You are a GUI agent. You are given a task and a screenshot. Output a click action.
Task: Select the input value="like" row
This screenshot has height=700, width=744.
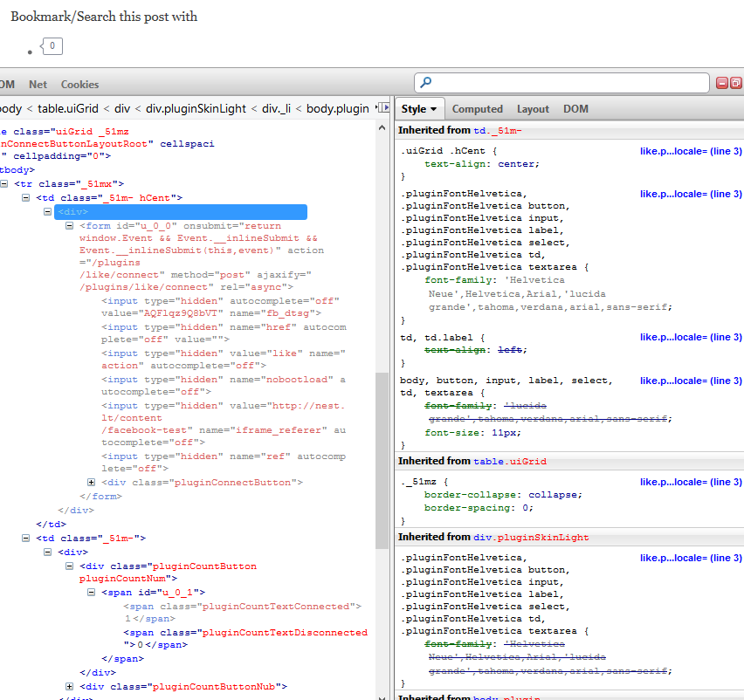click(x=224, y=359)
